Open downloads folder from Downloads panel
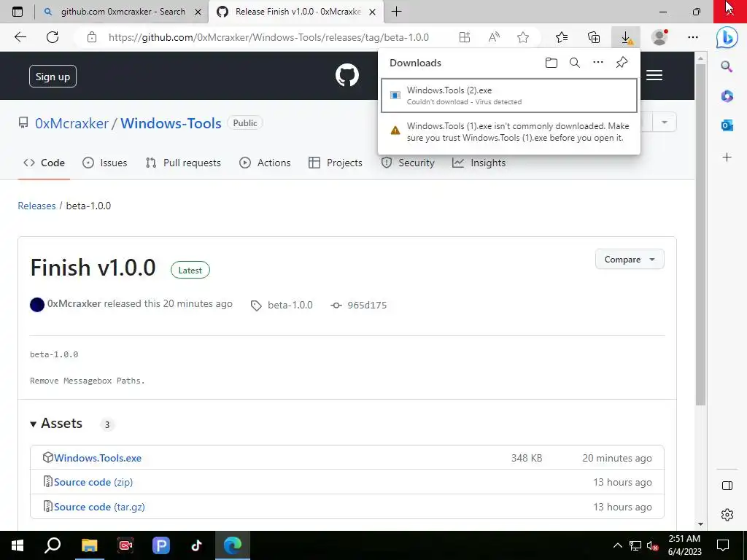The height and width of the screenshot is (560, 747). click(551, 63)
